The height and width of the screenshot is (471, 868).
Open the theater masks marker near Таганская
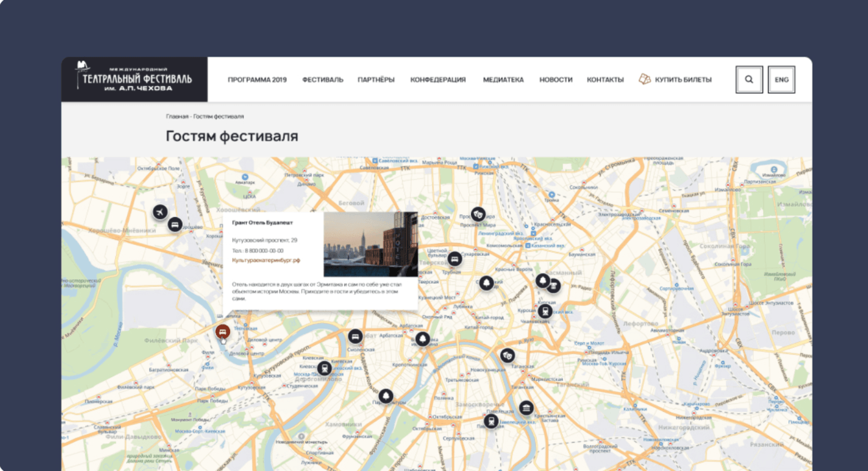click(507, 355)
